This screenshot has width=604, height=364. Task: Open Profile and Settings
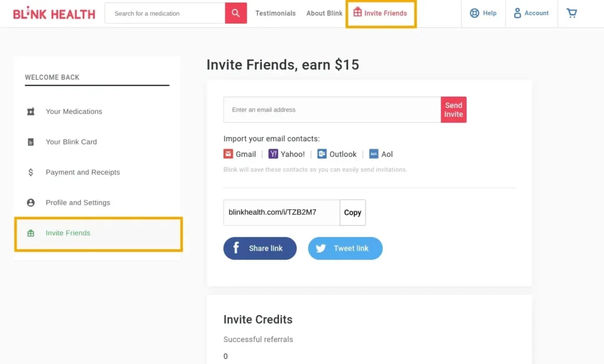(x=77, y=202)
